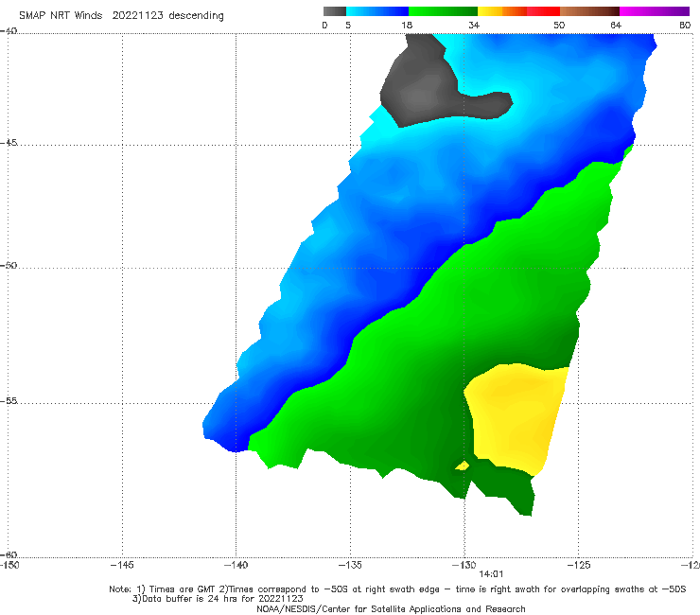Click the green segment of the color bar

click(443, 11)
